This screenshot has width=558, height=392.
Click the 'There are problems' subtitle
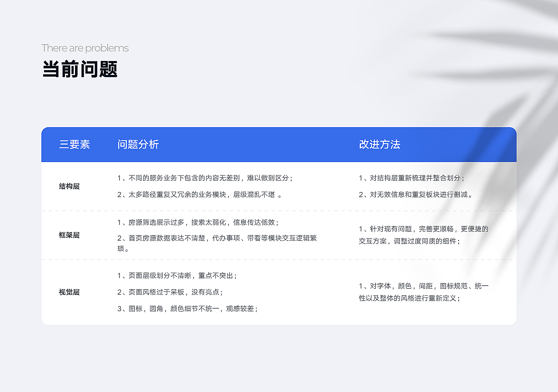[x=85, y=48]
